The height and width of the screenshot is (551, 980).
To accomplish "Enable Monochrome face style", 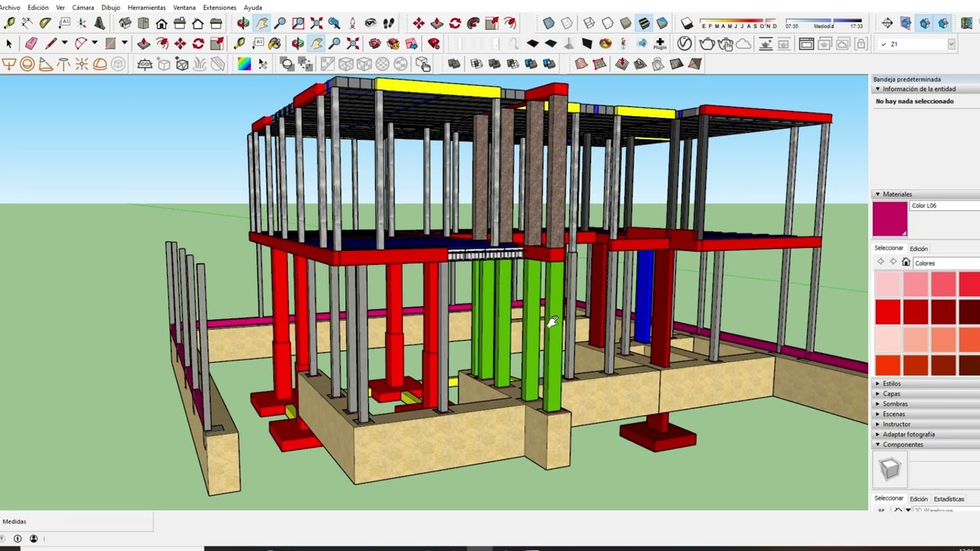I will pos(662,24).
